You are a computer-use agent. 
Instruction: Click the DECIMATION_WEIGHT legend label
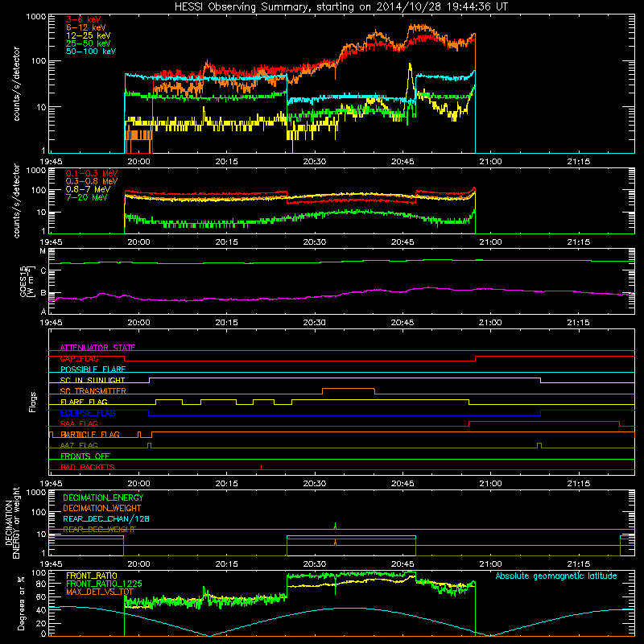point(102,508)
